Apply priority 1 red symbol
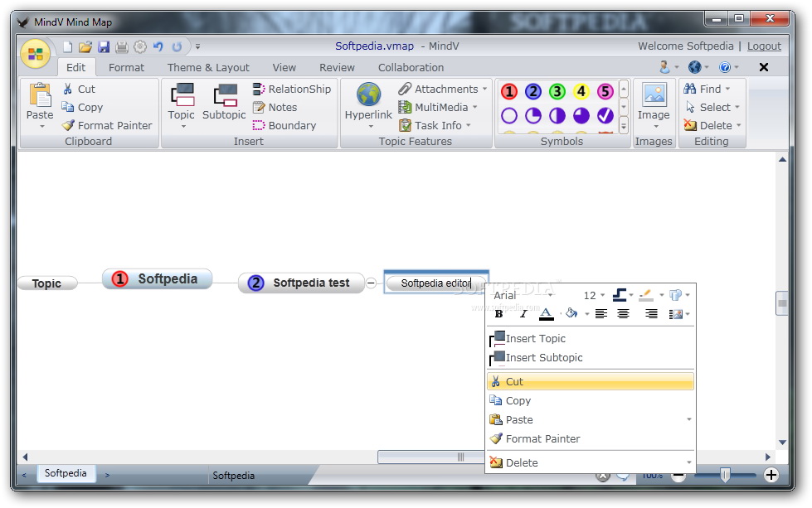Screen dimensions: 812x508 [x=509, y=91]
